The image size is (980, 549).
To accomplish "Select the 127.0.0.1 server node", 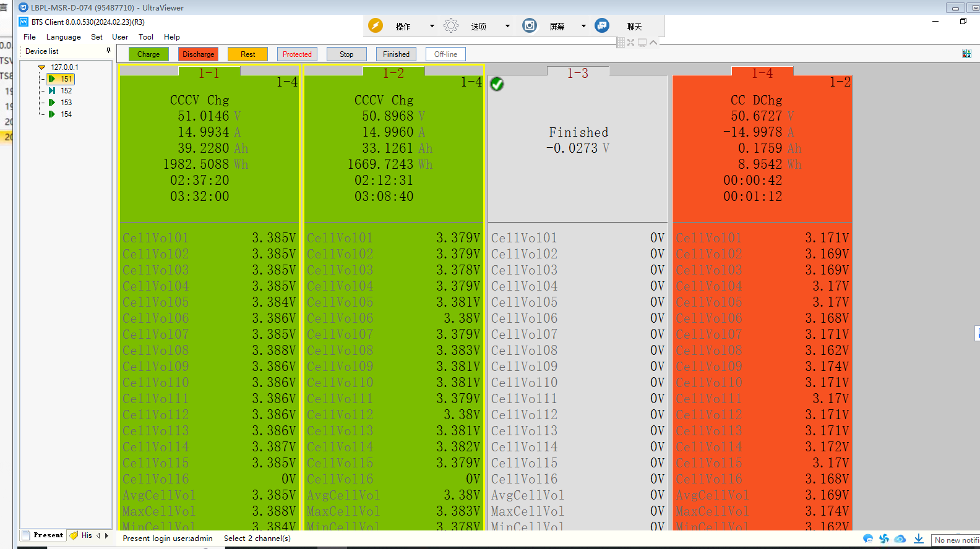I will [x=64, y=67].
